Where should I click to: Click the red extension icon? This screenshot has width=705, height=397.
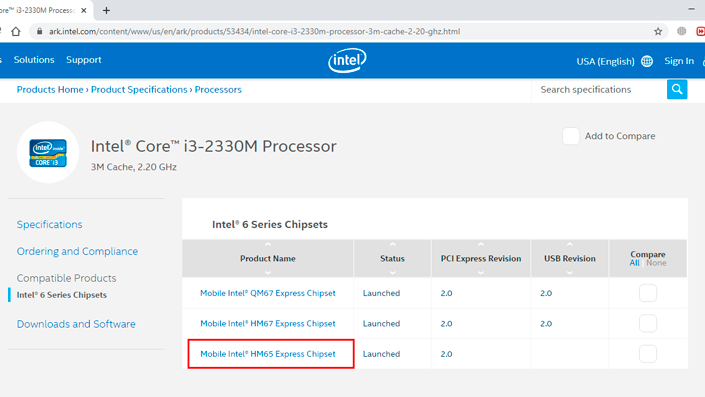701,31
